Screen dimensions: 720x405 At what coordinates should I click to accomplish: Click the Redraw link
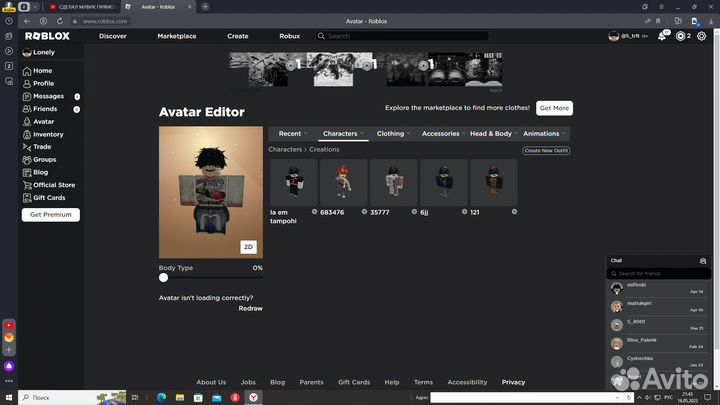tap(250, 308)
